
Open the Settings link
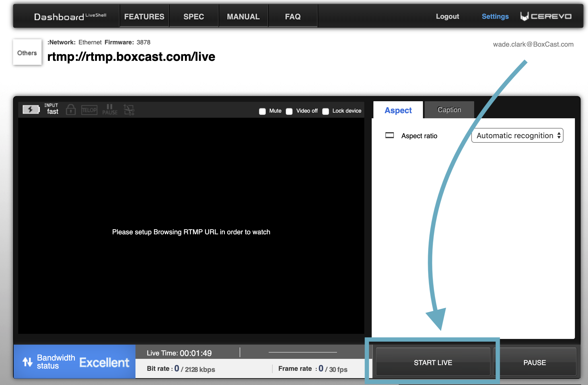pyautogui.click(x=495, y=16)
